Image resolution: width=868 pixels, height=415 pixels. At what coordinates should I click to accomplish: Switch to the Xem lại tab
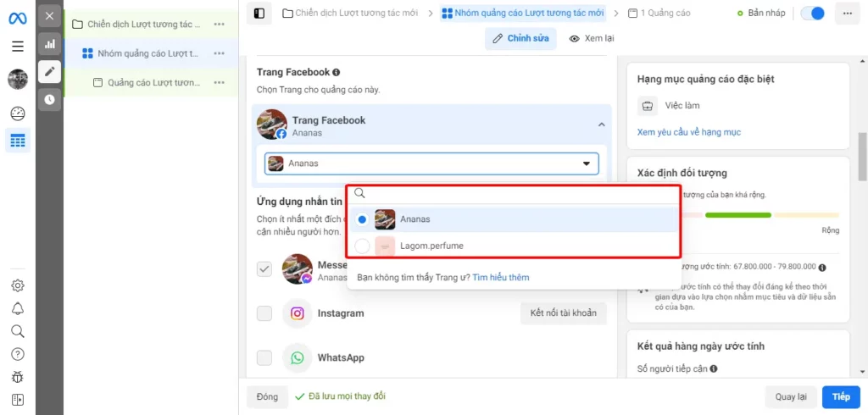tap(592, 38)
